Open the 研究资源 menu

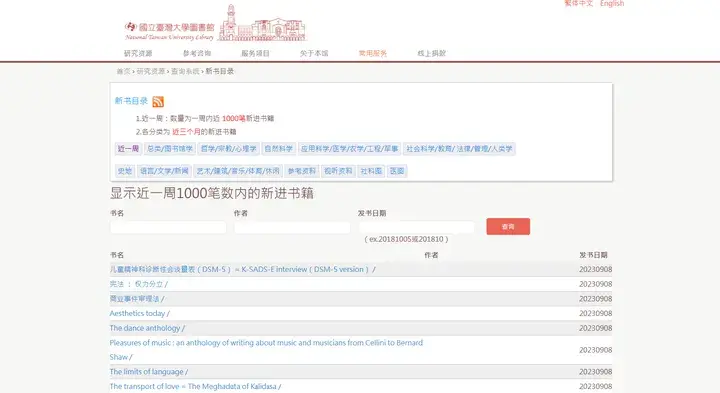coord(138,53)
